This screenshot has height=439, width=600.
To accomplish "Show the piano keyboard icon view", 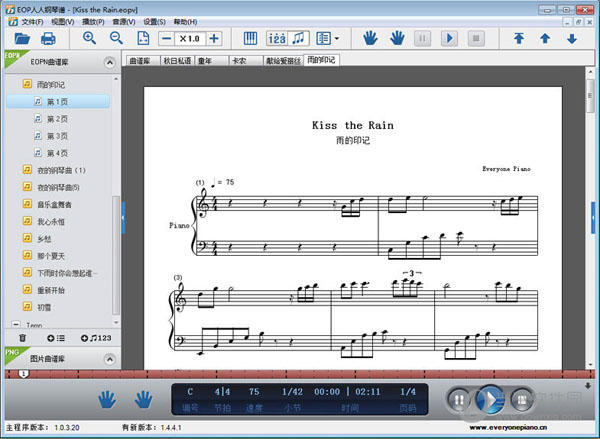I will [250, 38].
